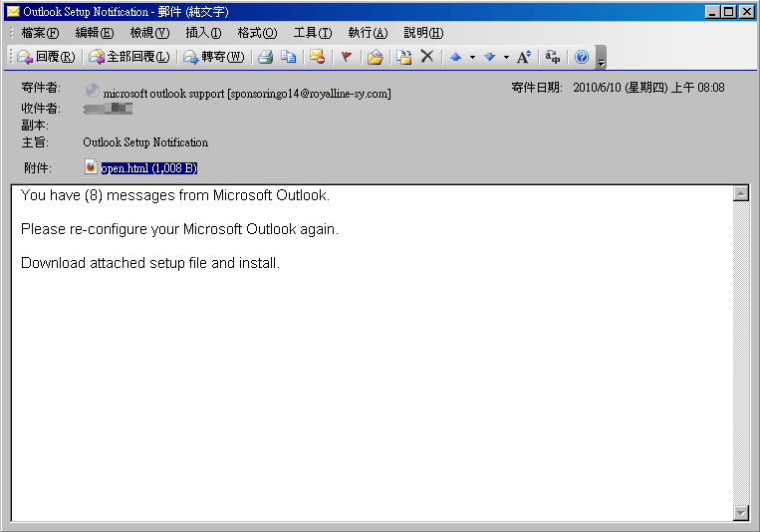Image resolution: width=760 pixels, height=532 pixels.
Task: Open the Move to Folder icon
Action: 375,57
